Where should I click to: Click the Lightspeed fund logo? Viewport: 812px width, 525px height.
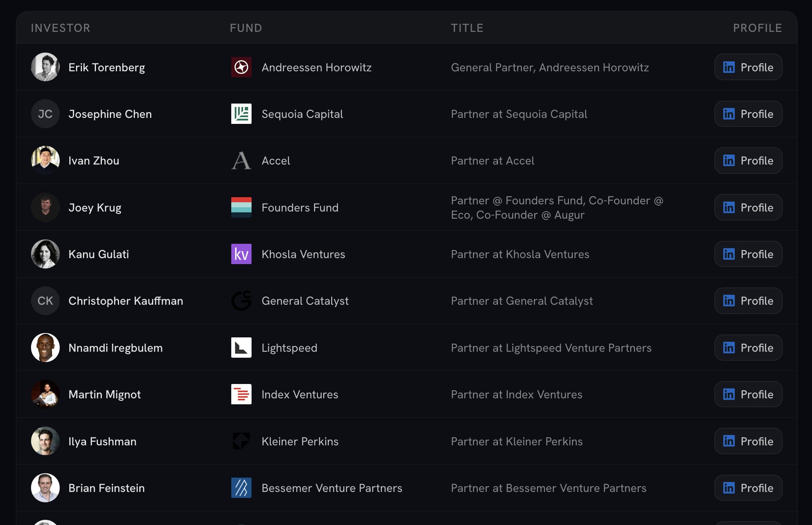point(241,348)
